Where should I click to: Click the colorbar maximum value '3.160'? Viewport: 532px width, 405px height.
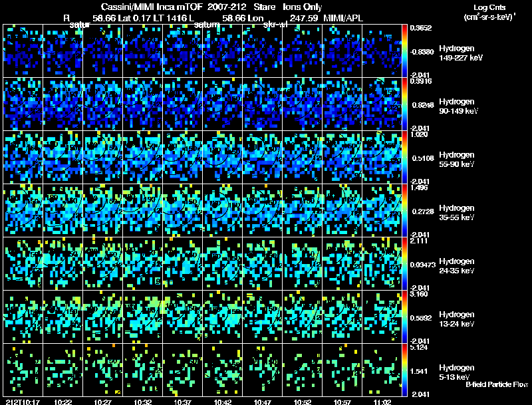pos(418,294)
